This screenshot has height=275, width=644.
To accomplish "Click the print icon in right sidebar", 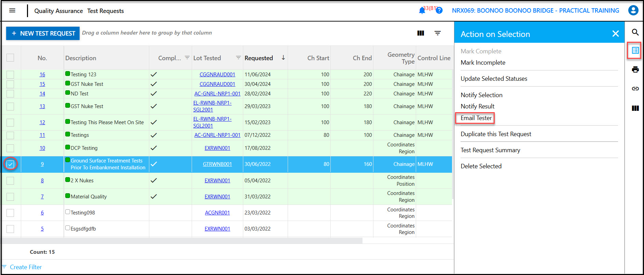I will [x=635, y=70].
